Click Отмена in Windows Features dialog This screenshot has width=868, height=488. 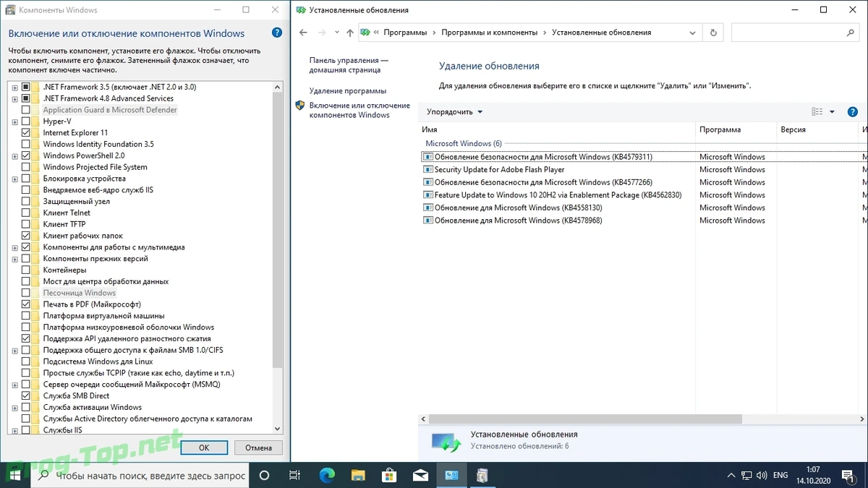pyautogui.click(x=258, y=448)
